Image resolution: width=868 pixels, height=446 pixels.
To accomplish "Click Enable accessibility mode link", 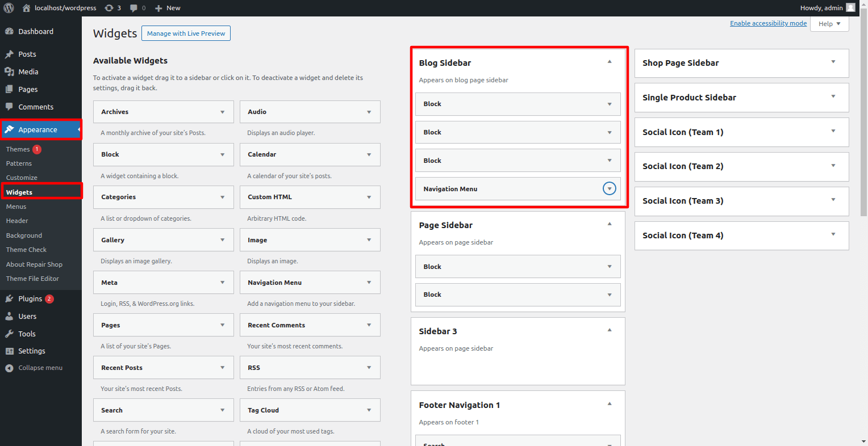I will [x=768, y=23].
